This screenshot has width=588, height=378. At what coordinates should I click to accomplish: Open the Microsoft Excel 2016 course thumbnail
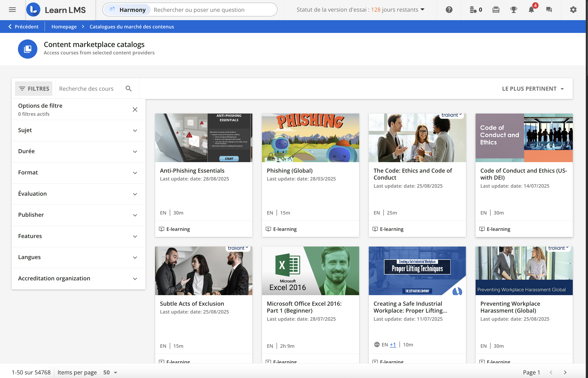[x=310, y=271]
